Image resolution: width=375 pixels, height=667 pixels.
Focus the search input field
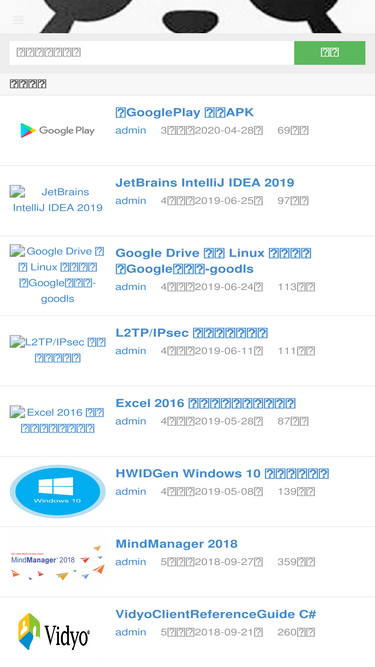tap(152, 53)
